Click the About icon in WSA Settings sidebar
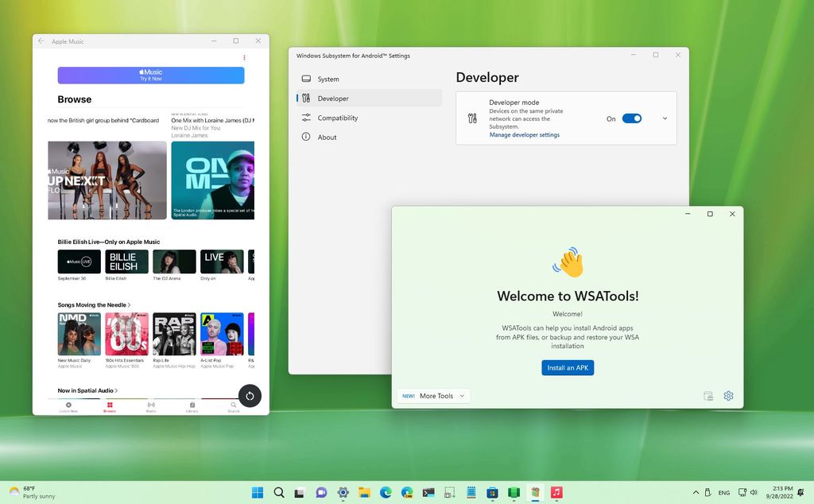This screenshot has height=504, width=814. (x=306, y=137)
